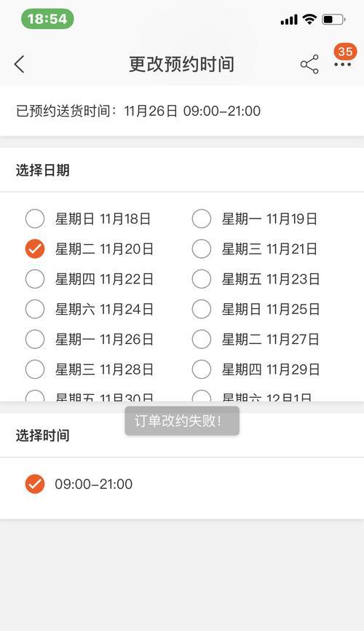Tap the battery status icon

(333, 19)
